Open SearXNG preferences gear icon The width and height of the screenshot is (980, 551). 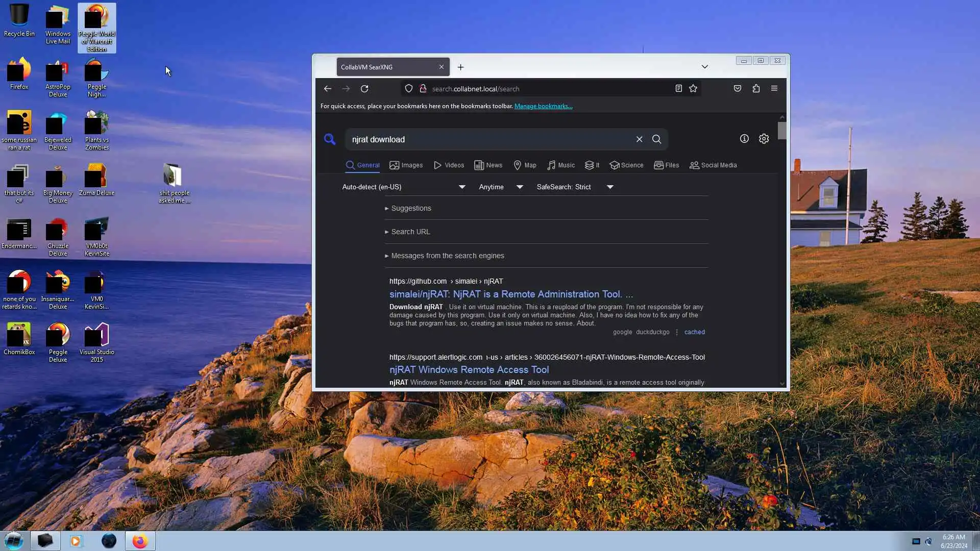click(764, 139)
